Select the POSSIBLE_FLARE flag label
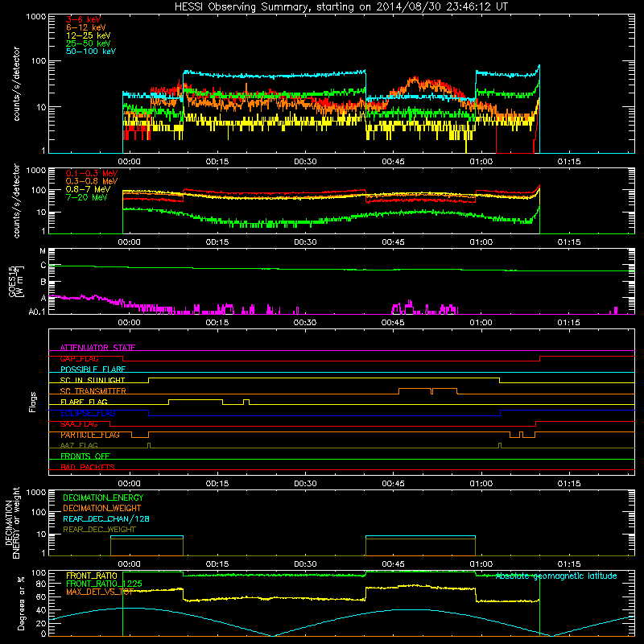This screenshot has width=644, height=644. (x=93, y=369)
